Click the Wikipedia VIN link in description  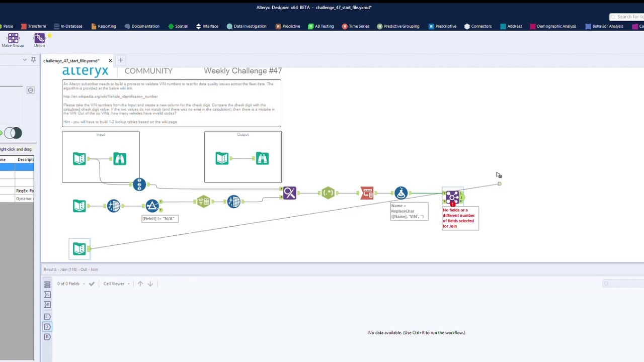click(x=110, y=97)
